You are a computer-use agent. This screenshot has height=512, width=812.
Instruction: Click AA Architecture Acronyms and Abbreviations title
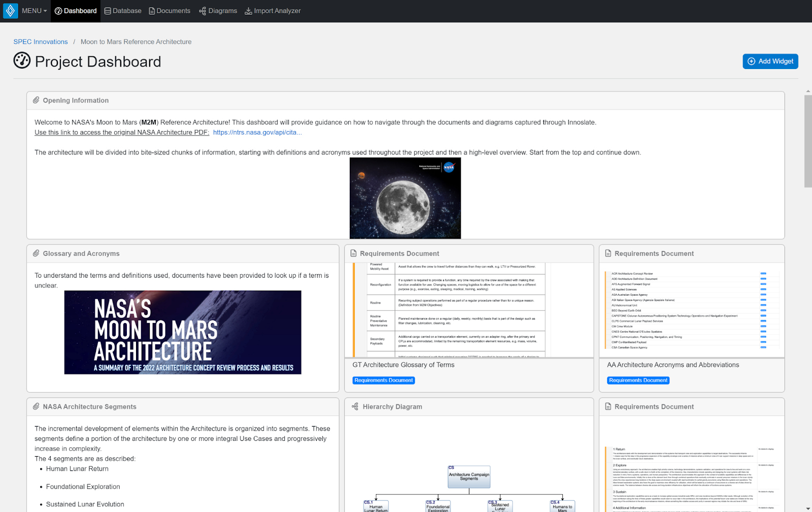[673, 365]
